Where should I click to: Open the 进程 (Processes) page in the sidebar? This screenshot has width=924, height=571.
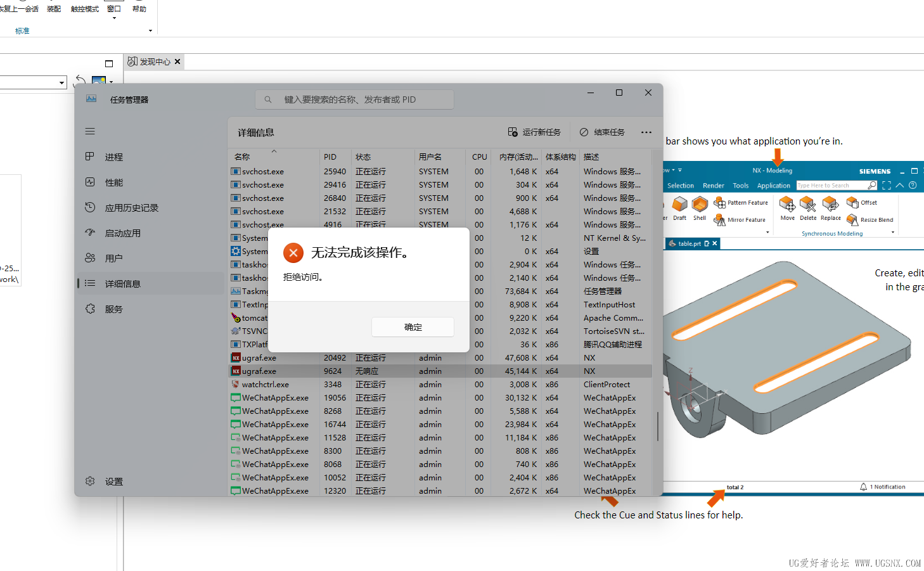(114, 157)
